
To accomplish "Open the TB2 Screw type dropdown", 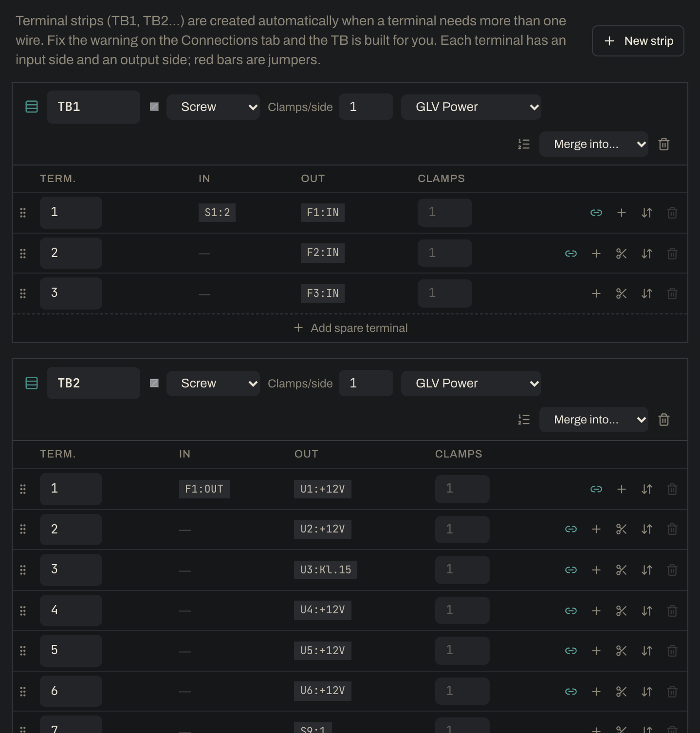I will (213, 384).
